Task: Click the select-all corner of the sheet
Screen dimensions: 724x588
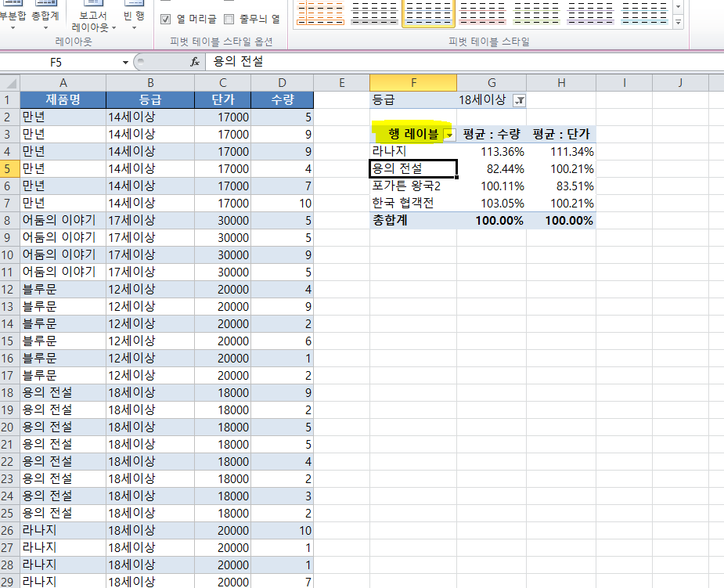Action: 9,82
